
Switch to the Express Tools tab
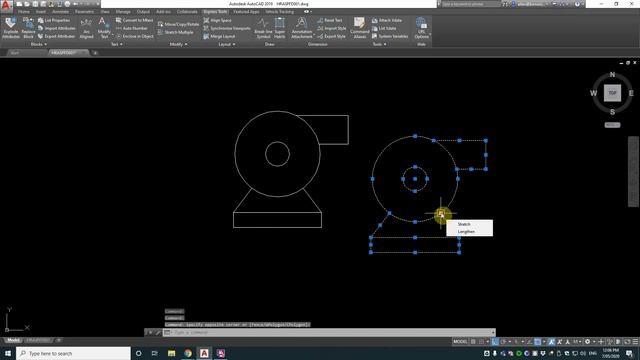click(x=215, y=12)
